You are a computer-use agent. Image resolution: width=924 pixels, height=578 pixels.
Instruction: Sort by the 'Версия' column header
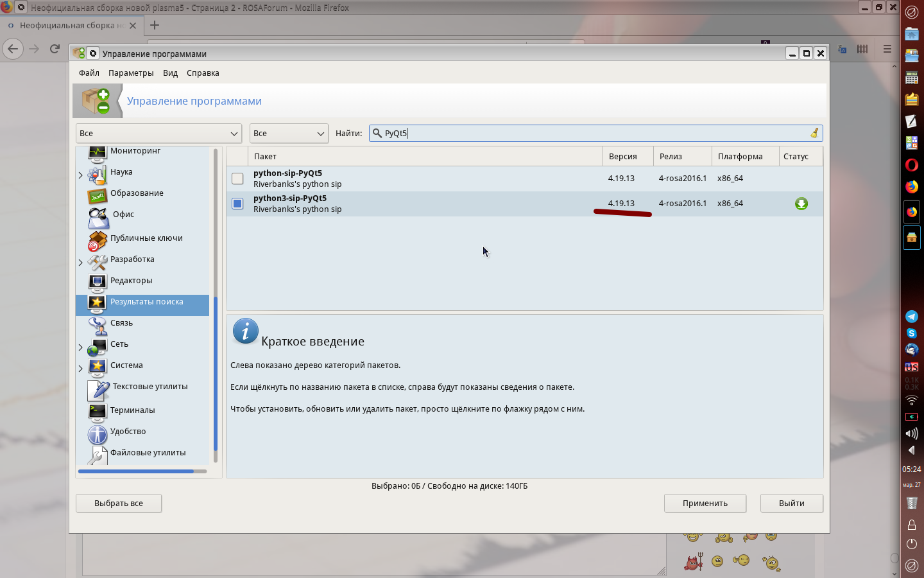pyautogui.click(x=628, y=156)
